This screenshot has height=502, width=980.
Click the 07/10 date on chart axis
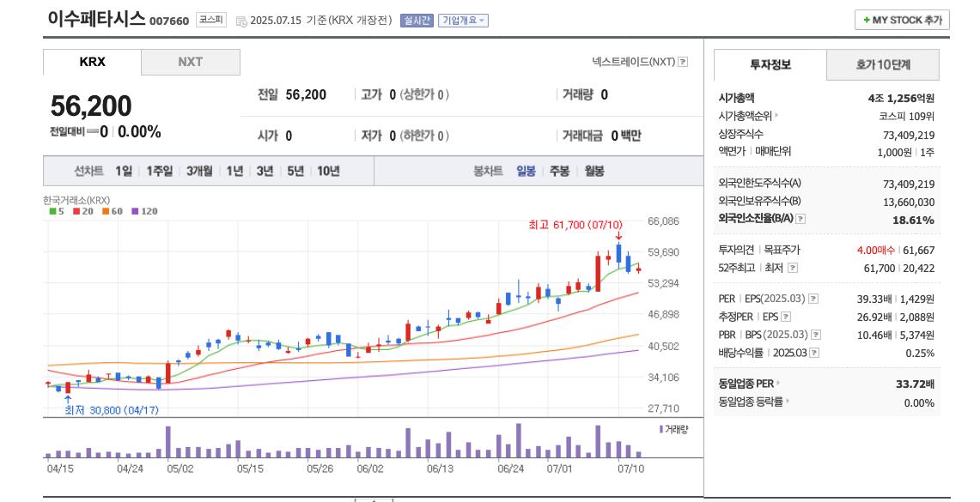(630, 469)
